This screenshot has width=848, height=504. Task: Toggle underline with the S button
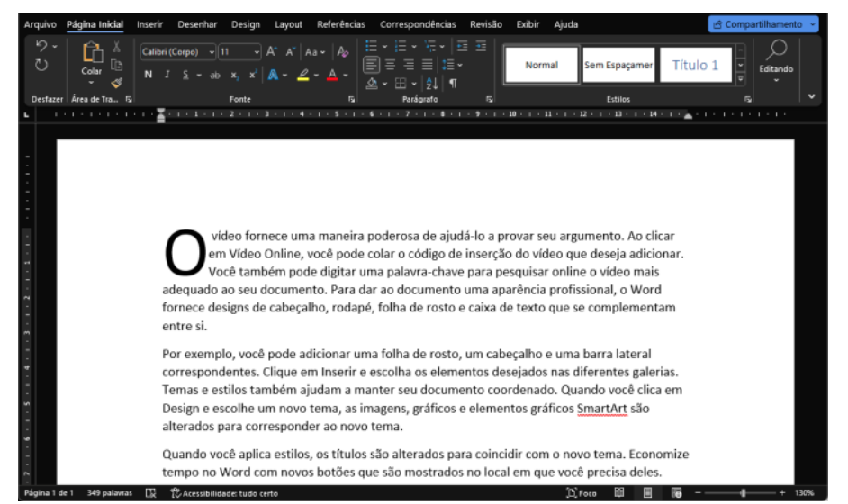coord(185,76)
